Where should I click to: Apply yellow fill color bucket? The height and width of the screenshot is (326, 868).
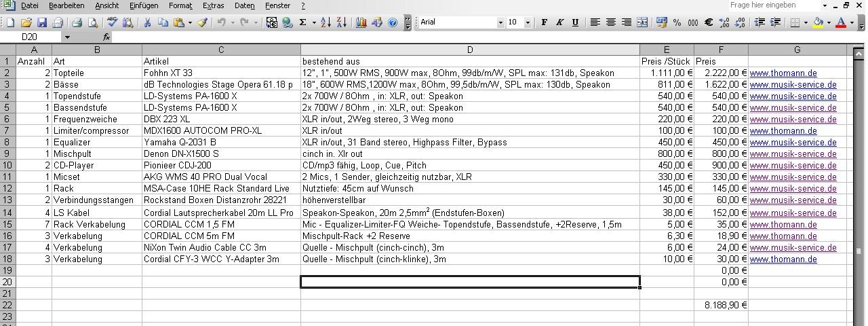[818, 22]
